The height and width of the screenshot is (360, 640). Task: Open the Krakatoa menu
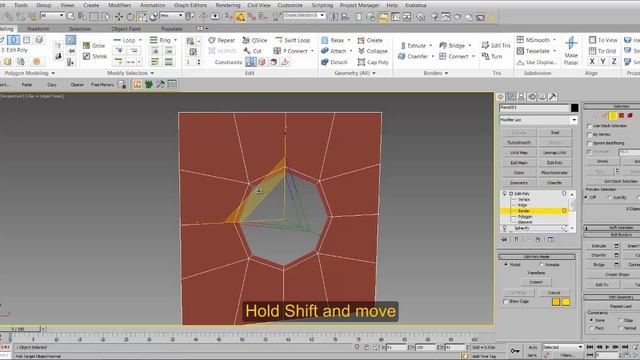click(416, 5)
